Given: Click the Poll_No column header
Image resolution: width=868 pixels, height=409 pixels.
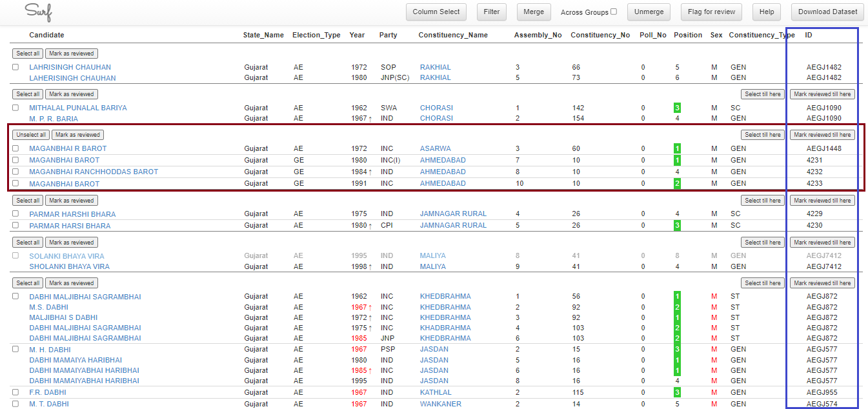Looking at the screenshot, I should point(653,35).
